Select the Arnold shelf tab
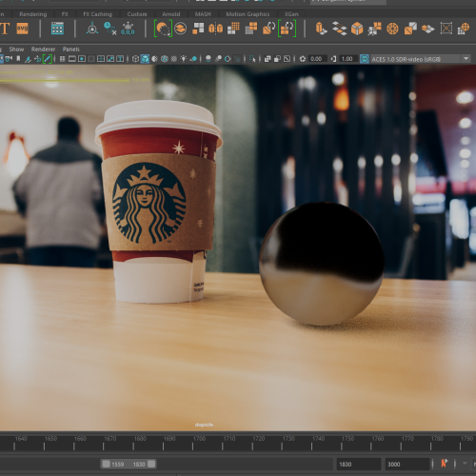This screenshot has height=476, width=476. (170, 14)
